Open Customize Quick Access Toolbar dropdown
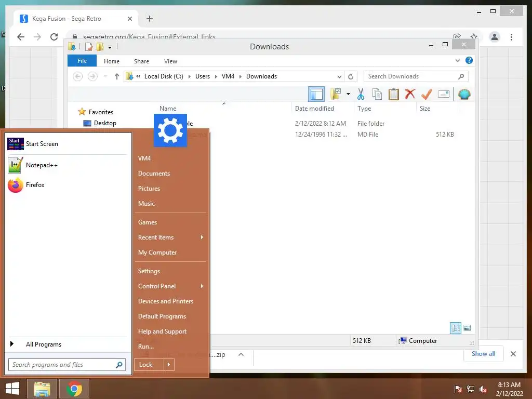 [x=110, y=47]
